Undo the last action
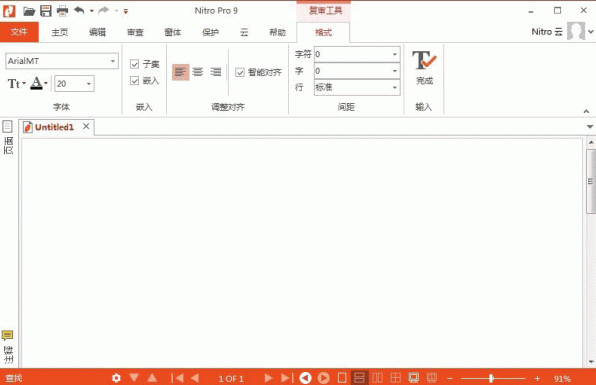 (79, 11)
